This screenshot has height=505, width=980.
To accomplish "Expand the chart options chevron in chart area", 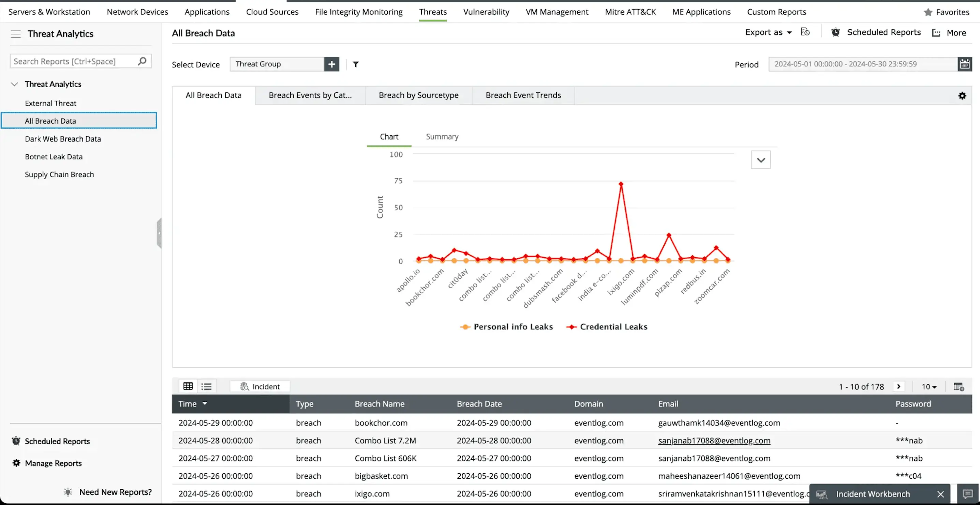I will [760, 160].
